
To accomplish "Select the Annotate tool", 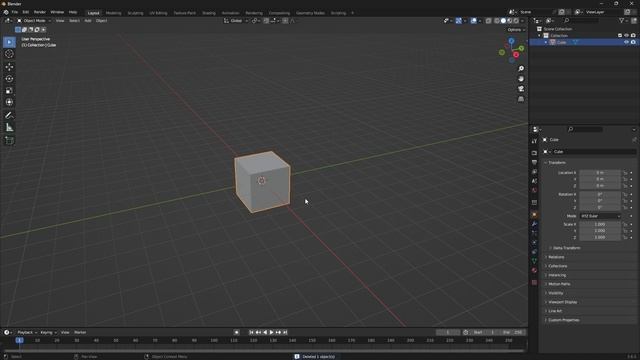I will point(9,116).
